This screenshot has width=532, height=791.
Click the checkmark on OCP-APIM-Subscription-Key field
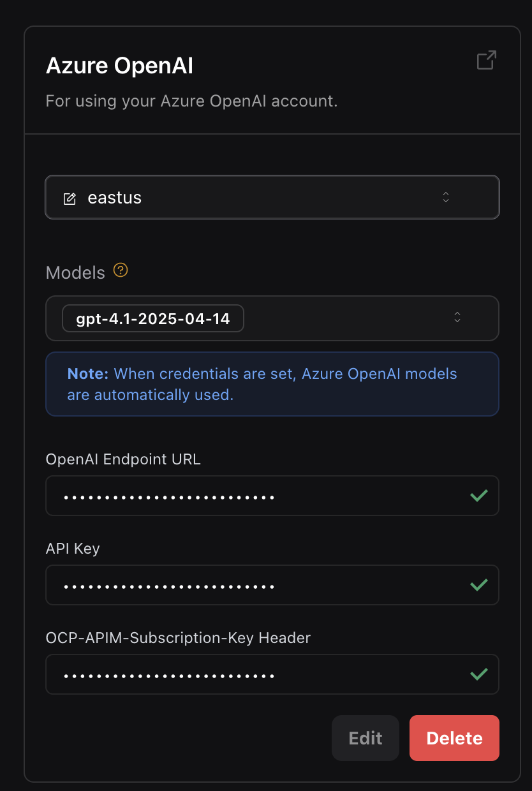point(478,674)
